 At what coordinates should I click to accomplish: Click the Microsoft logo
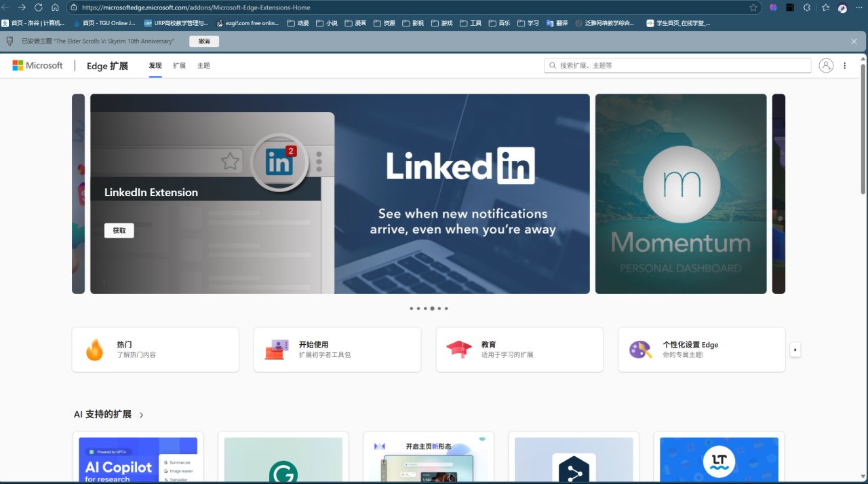(37, 65)
